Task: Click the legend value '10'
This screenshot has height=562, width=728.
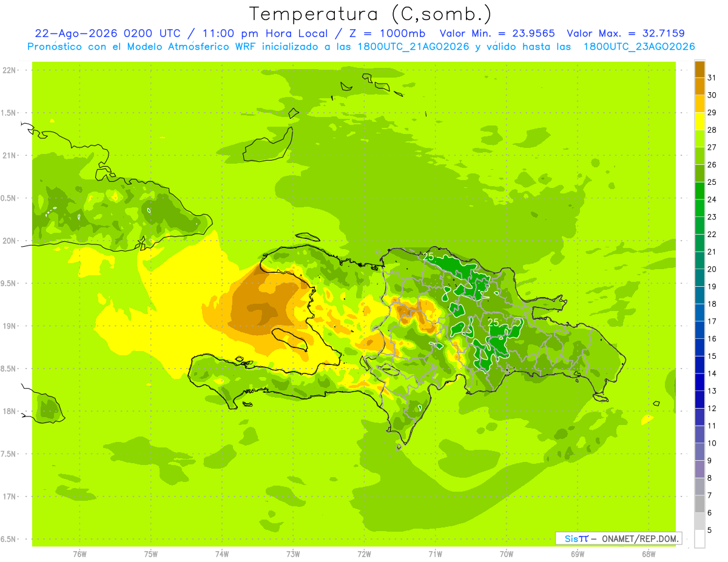Action: 712,443
